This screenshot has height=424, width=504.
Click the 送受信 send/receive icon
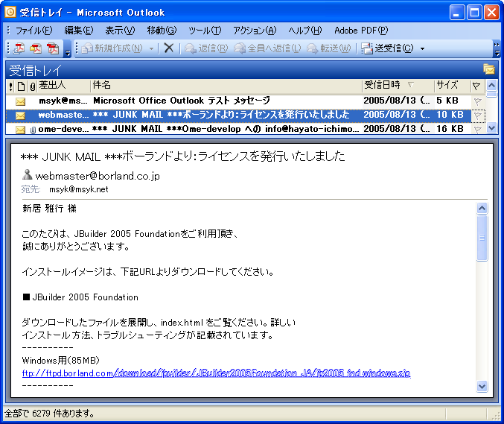[x=367, y=48]
